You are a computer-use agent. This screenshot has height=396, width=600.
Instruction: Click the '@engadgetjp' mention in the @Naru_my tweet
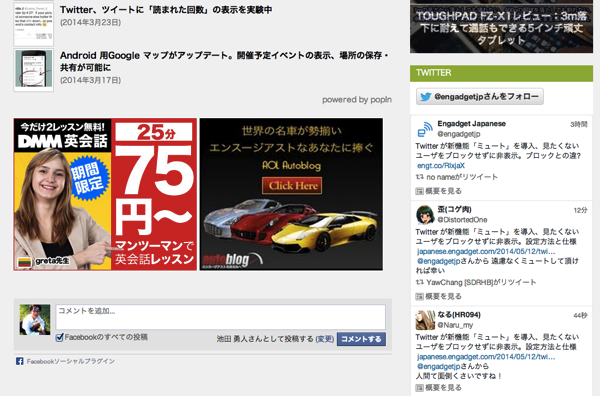coord(438,366)
